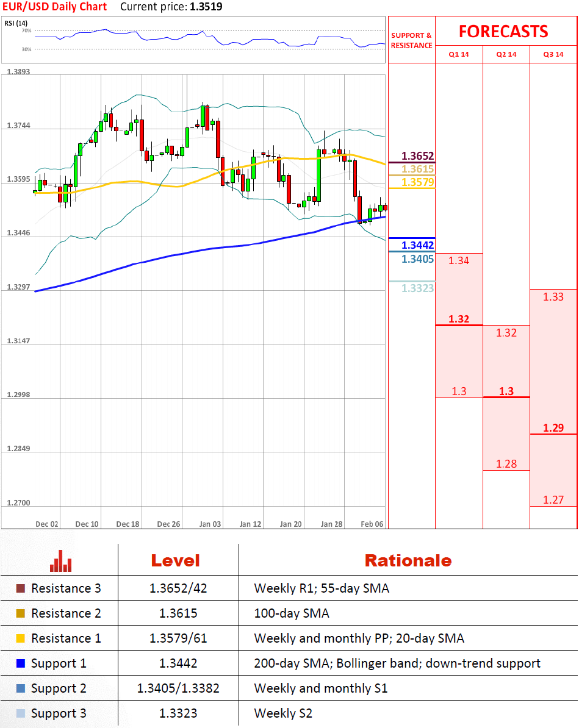Select the Support 1 row label

59,664
